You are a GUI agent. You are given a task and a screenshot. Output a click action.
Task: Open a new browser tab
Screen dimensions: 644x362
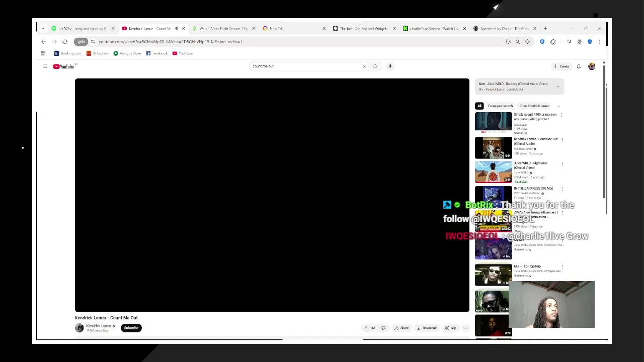tap(545, 29)
